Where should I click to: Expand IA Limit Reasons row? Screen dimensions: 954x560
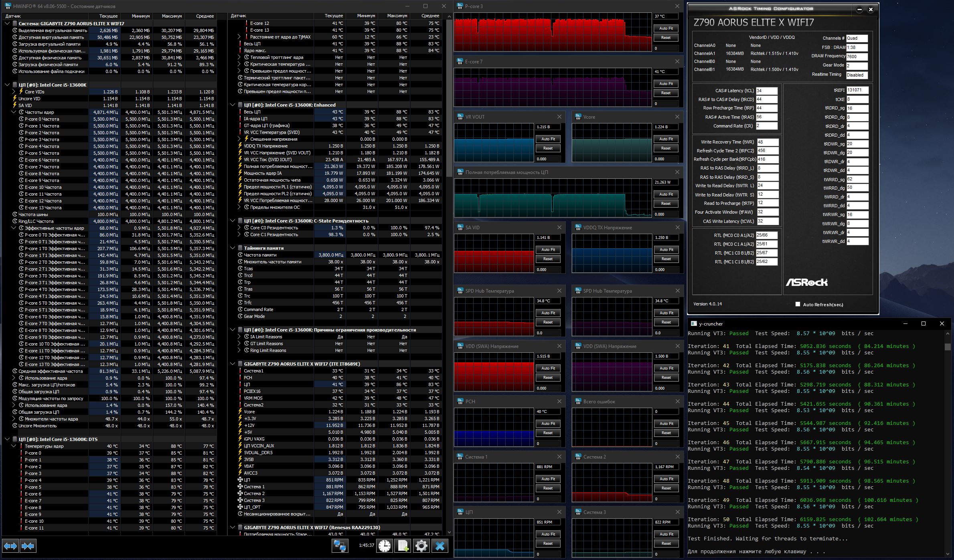239,337
